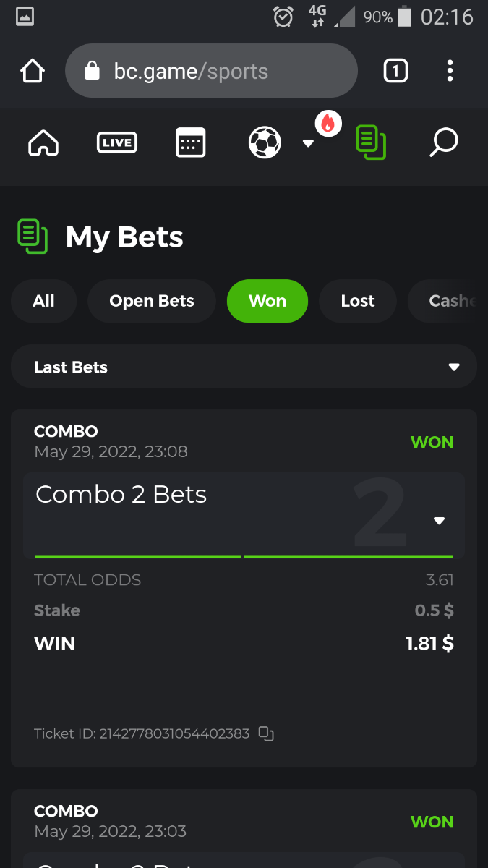Click the hot fire badge icon

(x=328, y=124)
